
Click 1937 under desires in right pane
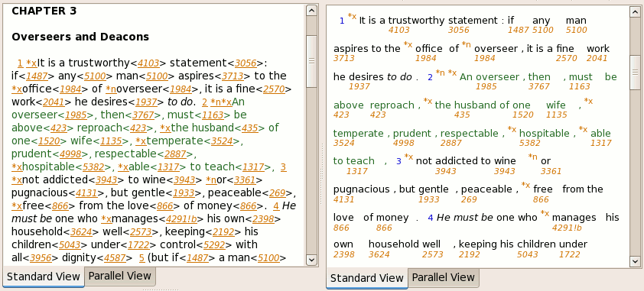pyautogui.click(x=359, y=86)
